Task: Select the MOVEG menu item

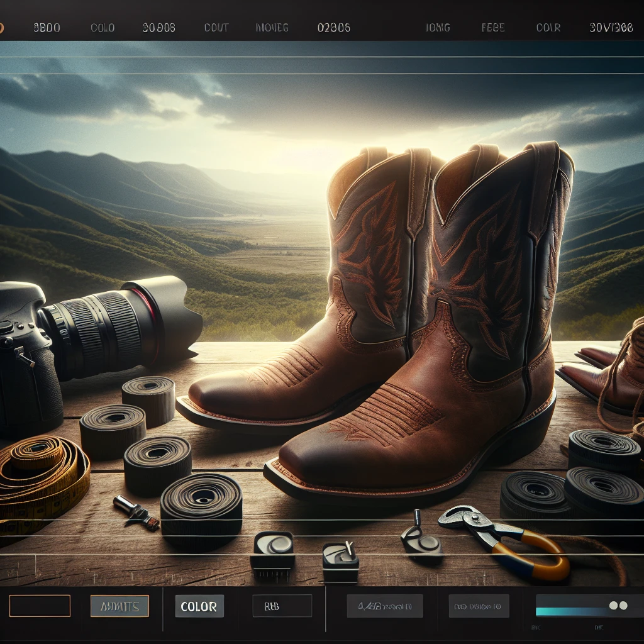Action: (x=272, y=28)
